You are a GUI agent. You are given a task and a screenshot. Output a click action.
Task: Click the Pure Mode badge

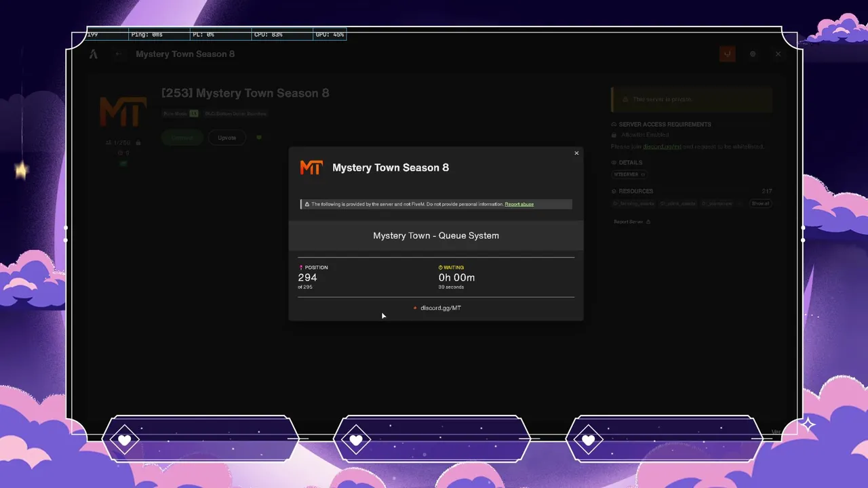[x=180, y=113]
